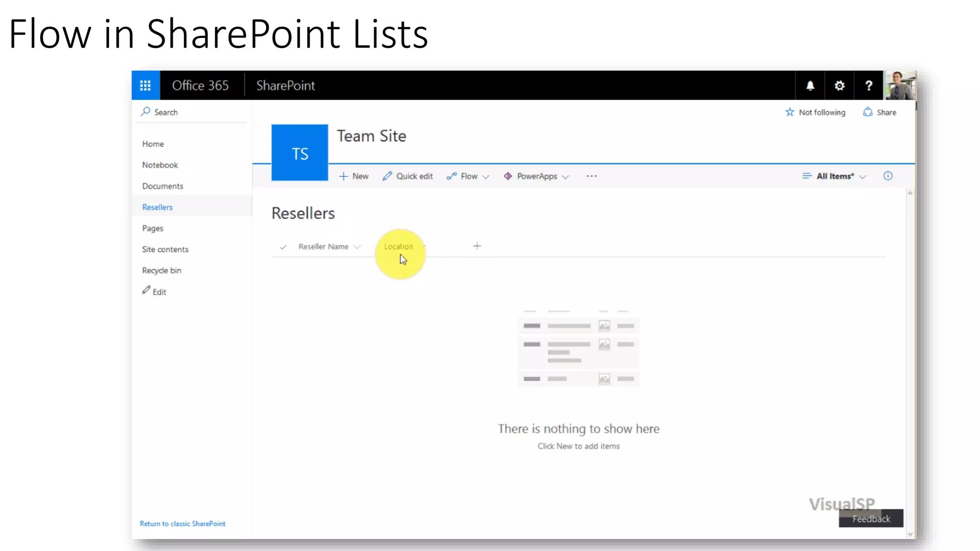Viewport: 980px width, 551px height.
Task: Click the Resellers list heading
Action: coord(303,213)
